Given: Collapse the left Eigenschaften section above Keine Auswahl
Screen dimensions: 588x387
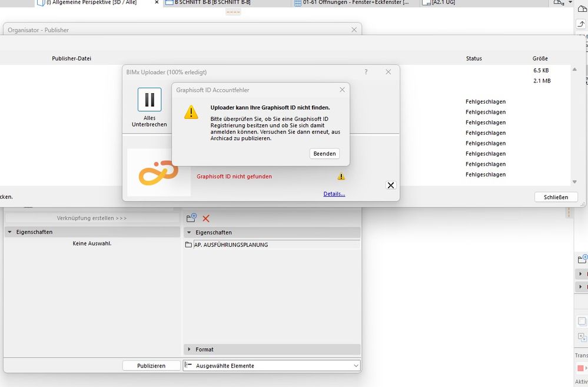Looking at the screenshot, I should click(x=10, y=232).
